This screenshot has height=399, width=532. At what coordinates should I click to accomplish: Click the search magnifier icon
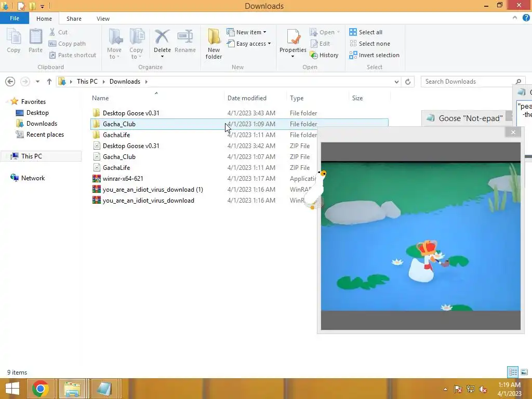pos(518,82)
